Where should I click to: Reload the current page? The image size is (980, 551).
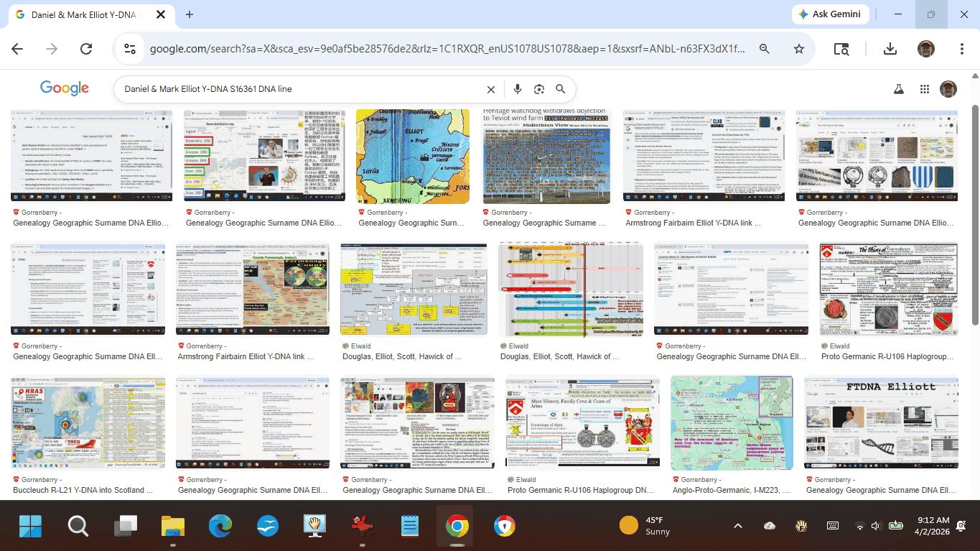86,49
